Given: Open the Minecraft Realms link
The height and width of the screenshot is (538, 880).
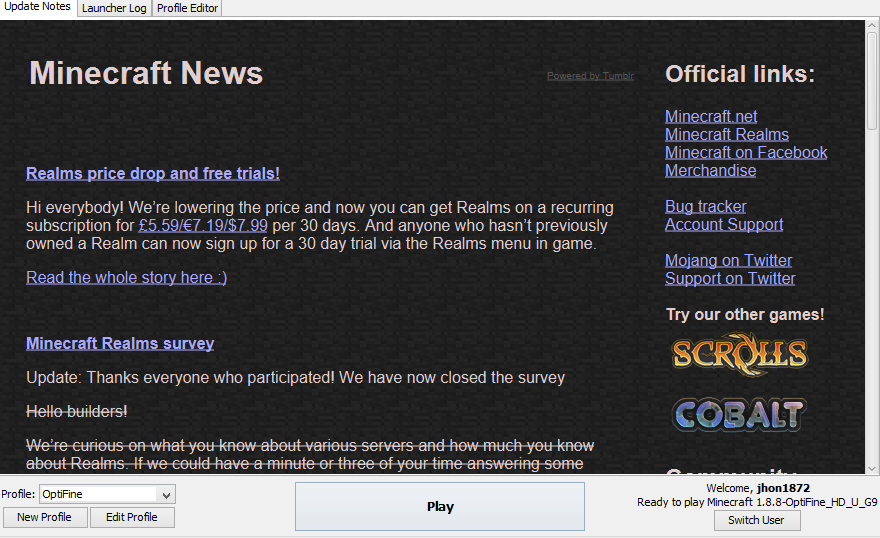Looking at the screenshot, I should click(x=727, y=135).
